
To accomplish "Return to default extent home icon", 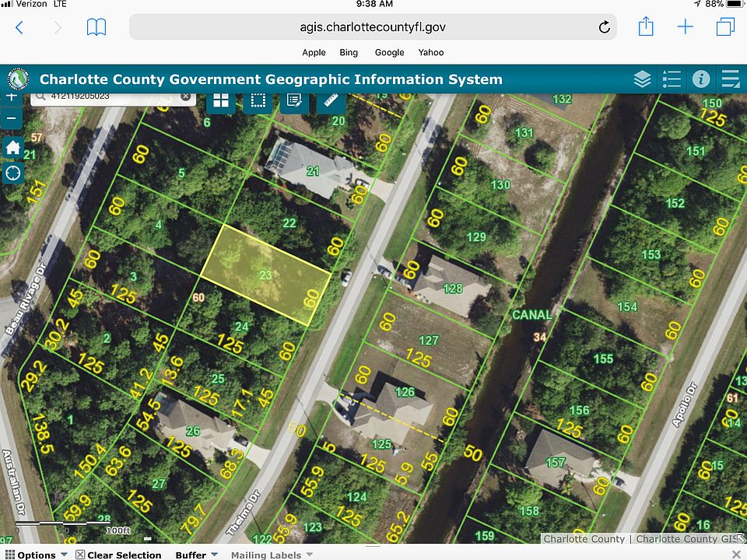I will tap(13, 147).
